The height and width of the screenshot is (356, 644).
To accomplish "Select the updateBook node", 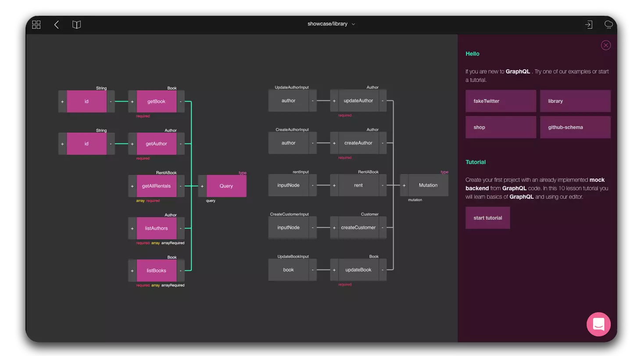I will (358, 270).
